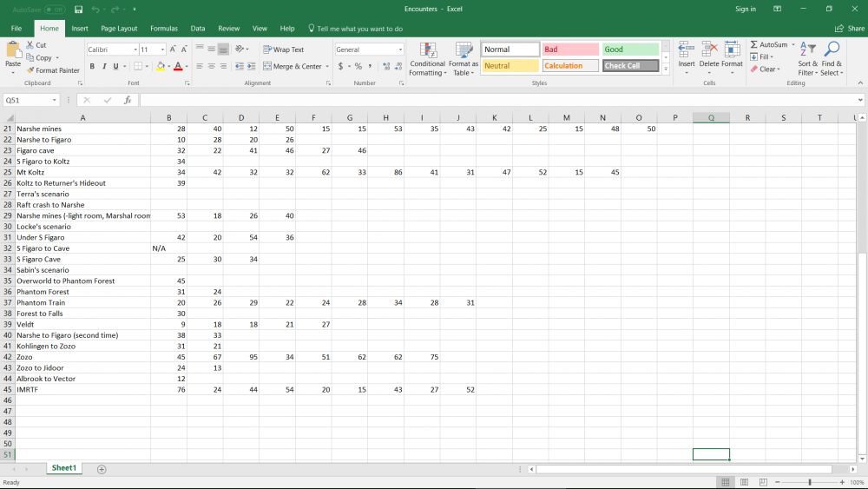Switch to the Insert tab
The height and width of the screenshot is (489, 868).
click(80, 29)
